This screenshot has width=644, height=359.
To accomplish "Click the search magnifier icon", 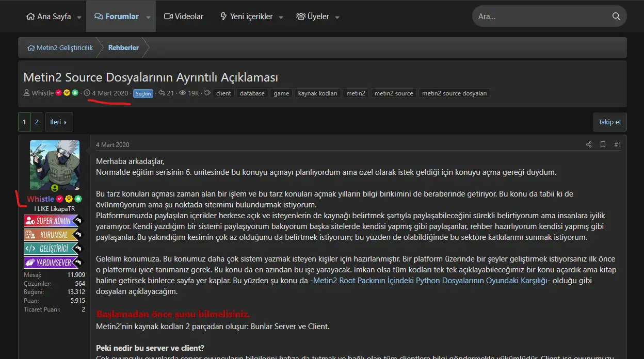I will [616, 17].
